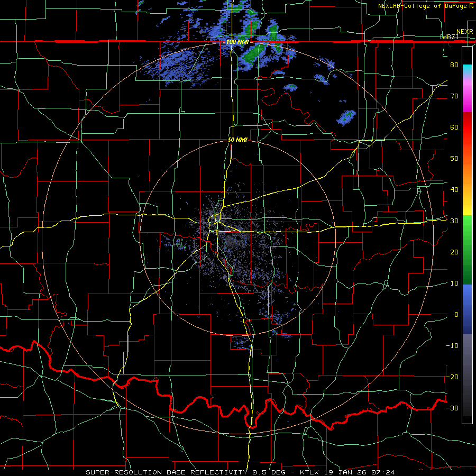Screen dimensions: 476x476
Task: Select the -10 value on the dBZ scale
Action: [x=452, y=345]
